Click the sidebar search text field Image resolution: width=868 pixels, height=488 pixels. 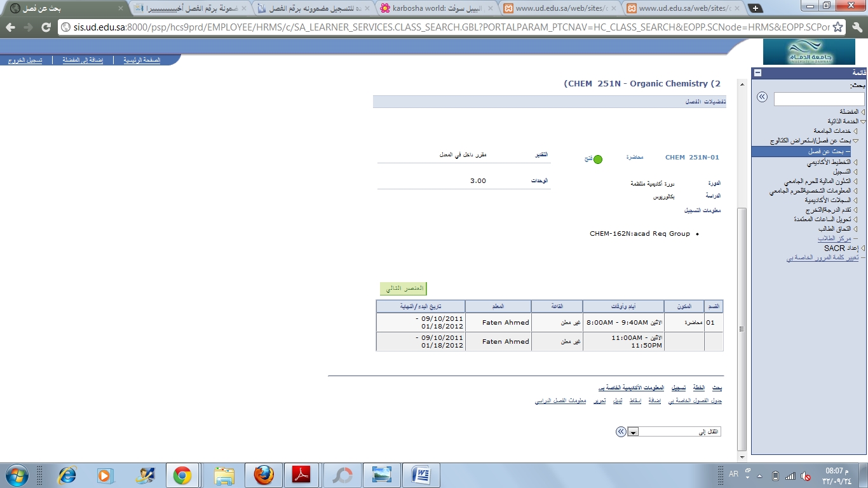pos(819,99)
